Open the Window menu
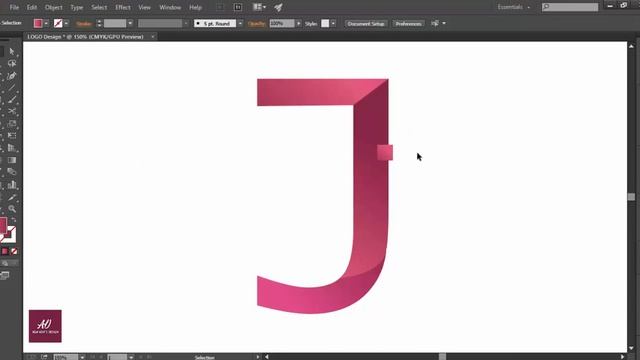The width and height of the screenshot is (640, 360). (x=170, y=7)
